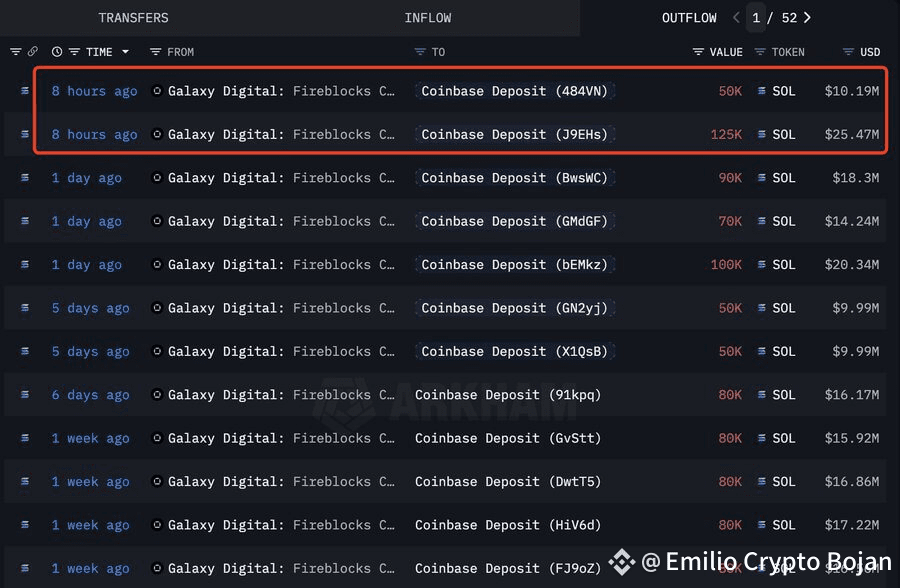
Task: Open Coinbase Deposit (GMdGF) address
Action: click(x=514, y=221)
